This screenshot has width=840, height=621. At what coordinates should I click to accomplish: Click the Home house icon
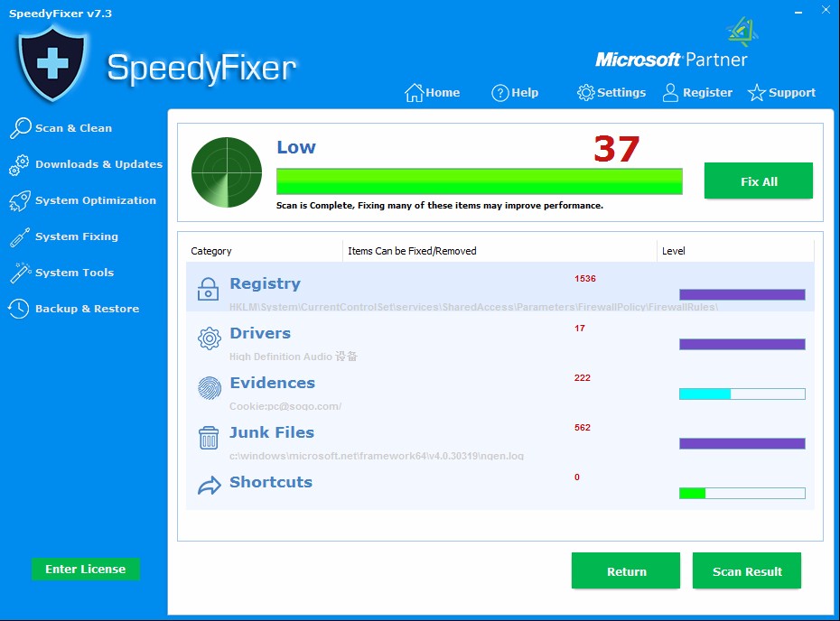click(414, 93)
